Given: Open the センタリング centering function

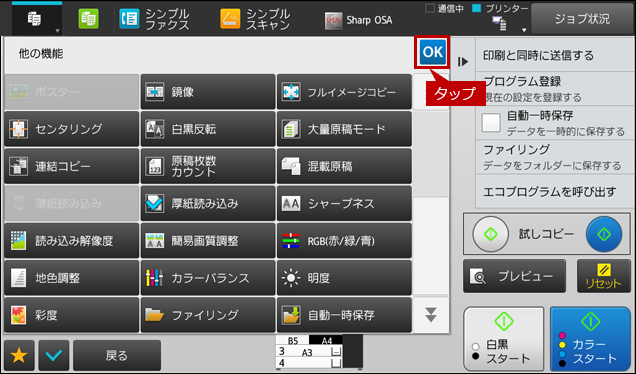Looking at the screenshot, I should tap(71, 129).
